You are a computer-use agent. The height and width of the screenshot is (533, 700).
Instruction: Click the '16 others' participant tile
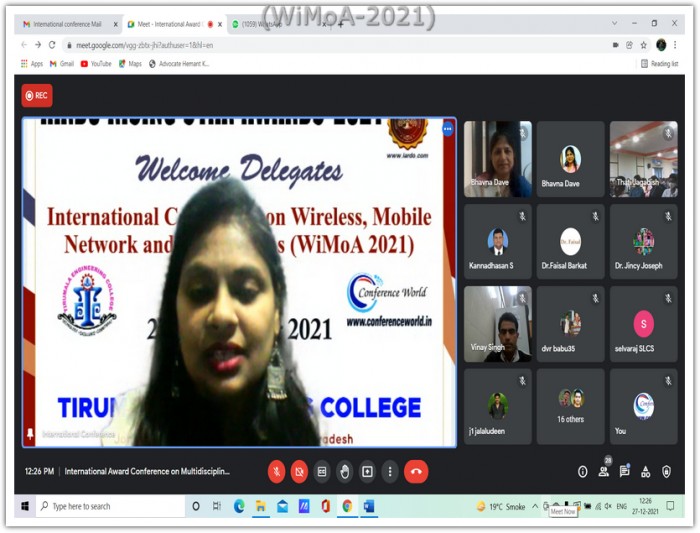pyautogui.click(x=571, y=406)
